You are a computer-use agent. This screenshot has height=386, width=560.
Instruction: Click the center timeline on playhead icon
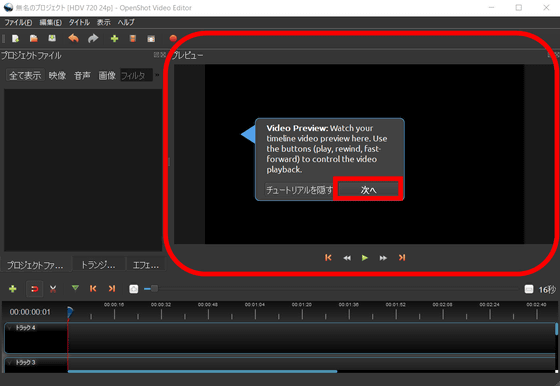pos(134,289)
